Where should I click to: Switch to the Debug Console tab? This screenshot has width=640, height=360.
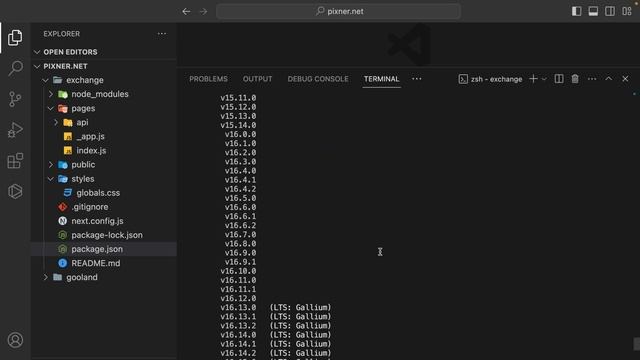[x=318, y=79]
